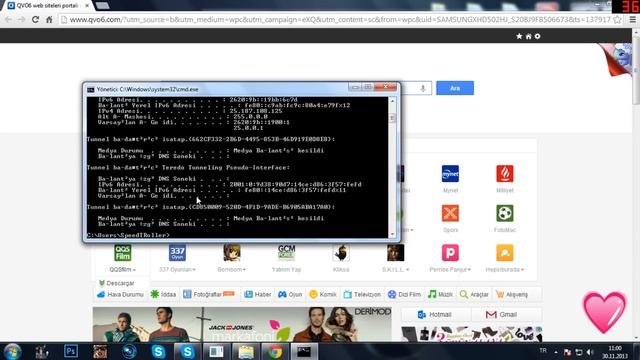The image size is (640, 360).
Task: Switch to the Dizi Film tab
Action: tap(404, 295)
